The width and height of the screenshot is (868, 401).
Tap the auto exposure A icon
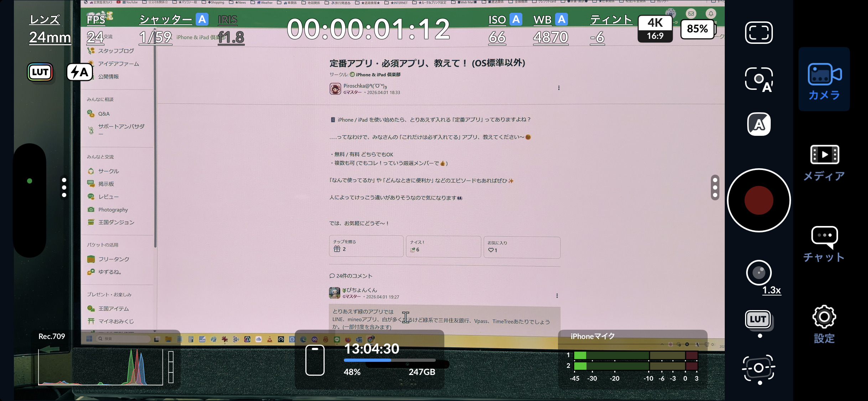[x=759, y=124]
